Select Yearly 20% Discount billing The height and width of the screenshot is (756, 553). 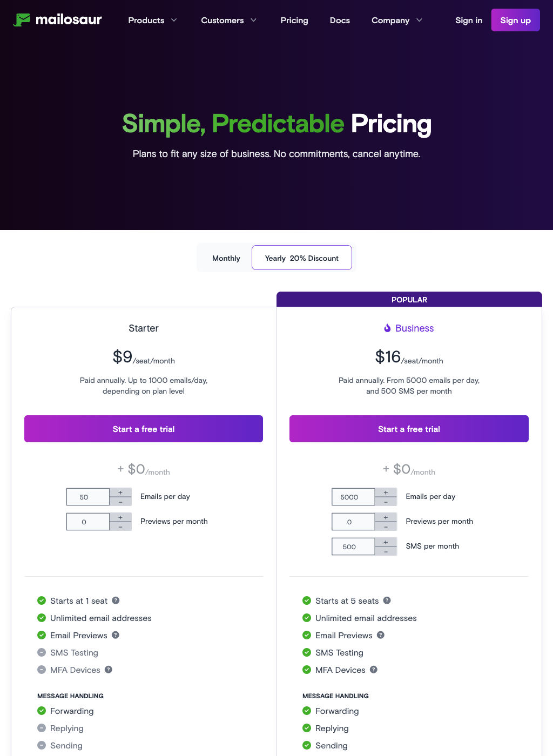pos(301,258)
